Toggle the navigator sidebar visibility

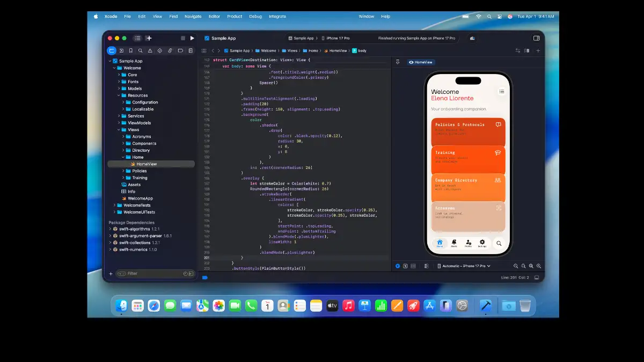point(138,38)
